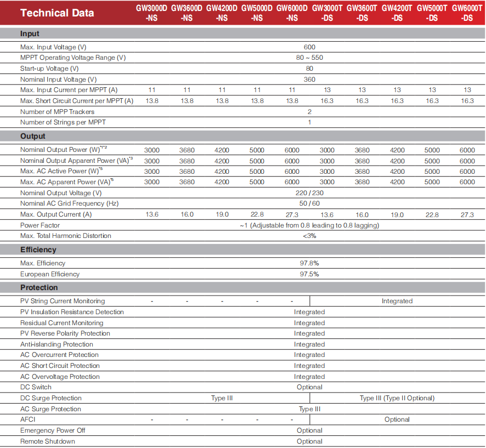This screenshot has width=486, height=448.
Task: Click Max. AC Apparent Power 6000 for GW6000T-DS
Action: coord(467,182)
